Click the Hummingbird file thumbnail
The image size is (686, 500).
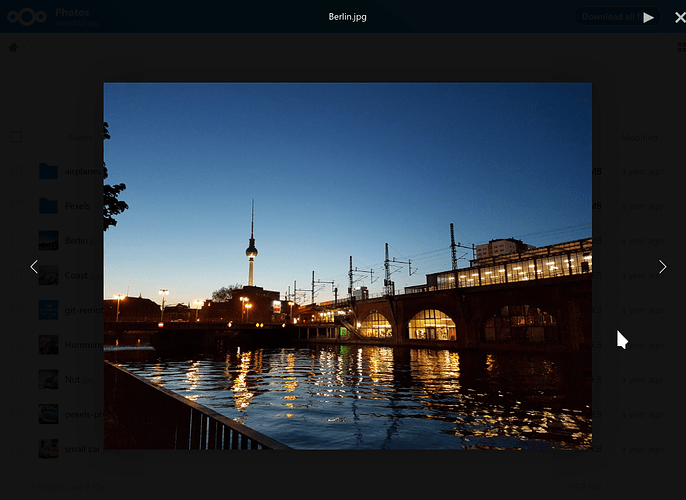[48, 345]
